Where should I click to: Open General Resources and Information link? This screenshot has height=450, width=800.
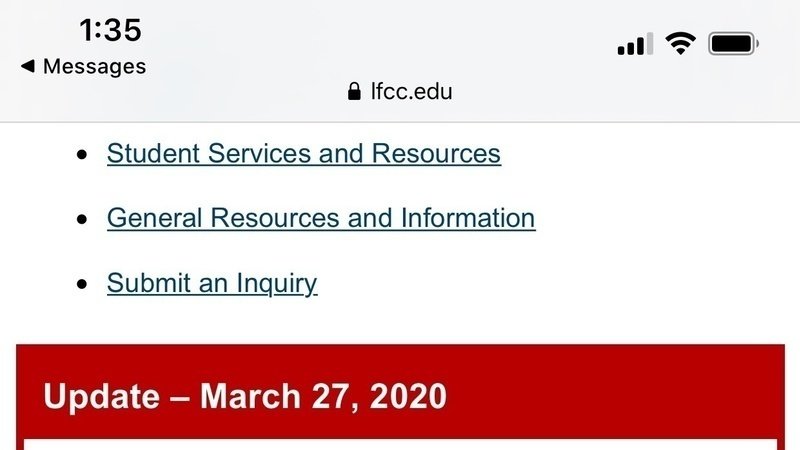pyautogui.click(x=320, y=218)
